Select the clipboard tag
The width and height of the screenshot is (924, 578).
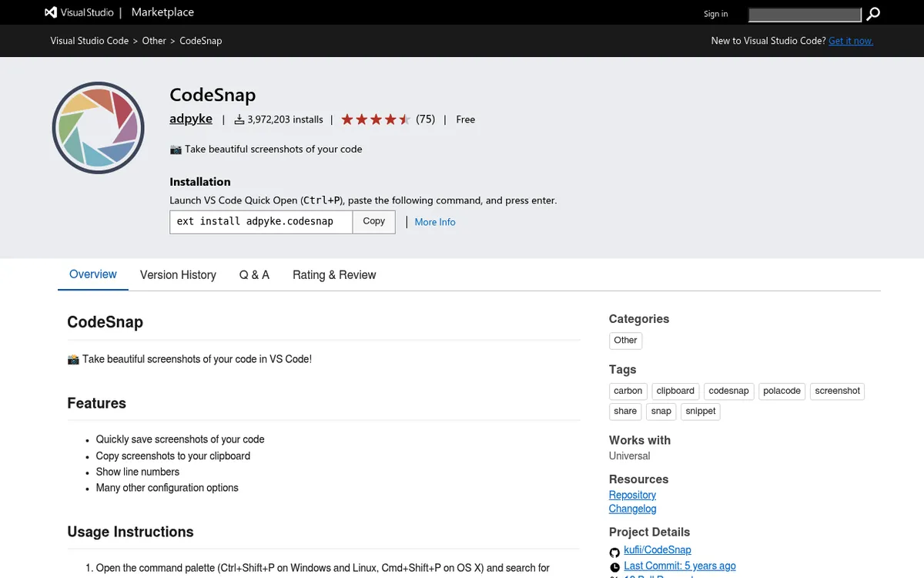click(x=676, y=391)
